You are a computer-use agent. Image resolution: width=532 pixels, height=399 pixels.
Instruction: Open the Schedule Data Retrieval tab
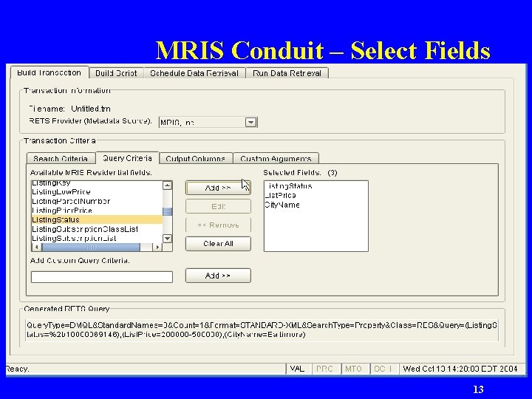pyautogui.click(x=194, y=73)
